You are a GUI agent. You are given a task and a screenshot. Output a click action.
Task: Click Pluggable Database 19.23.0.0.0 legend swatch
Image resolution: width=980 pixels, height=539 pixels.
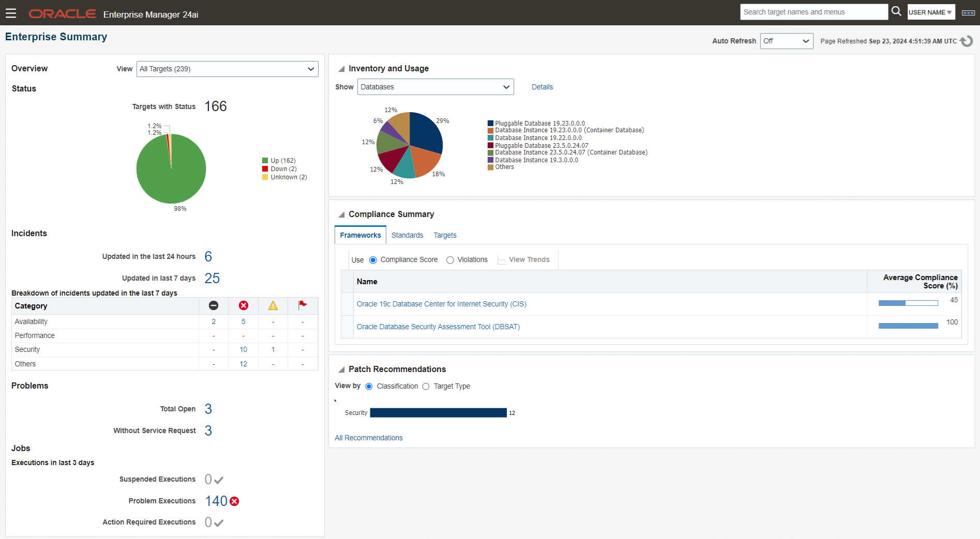pyautogui.click(x=490, y=124)
